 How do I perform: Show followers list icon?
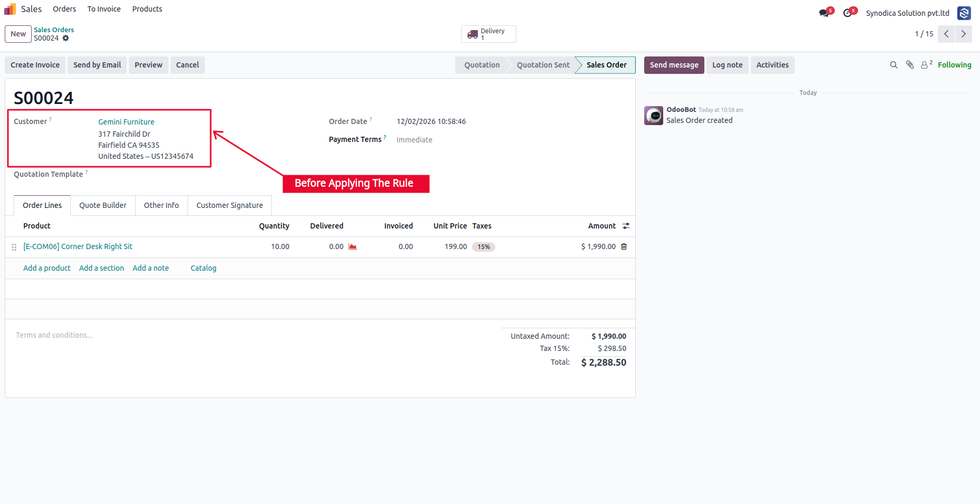click(926, 64)
